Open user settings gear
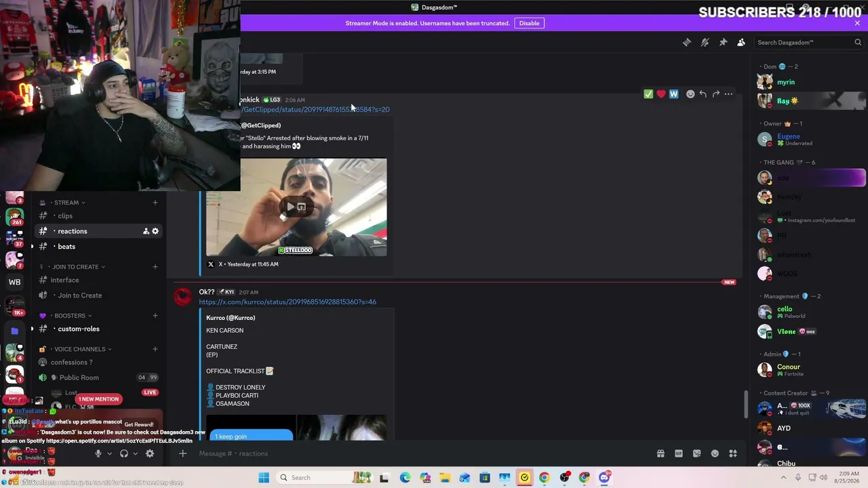Screen dimensions: 868x488 150,453
